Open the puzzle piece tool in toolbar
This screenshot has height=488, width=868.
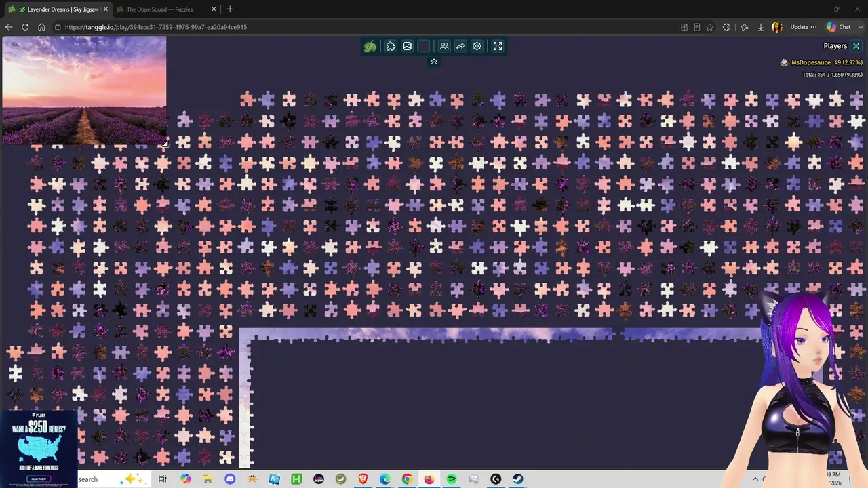point(391,46)
